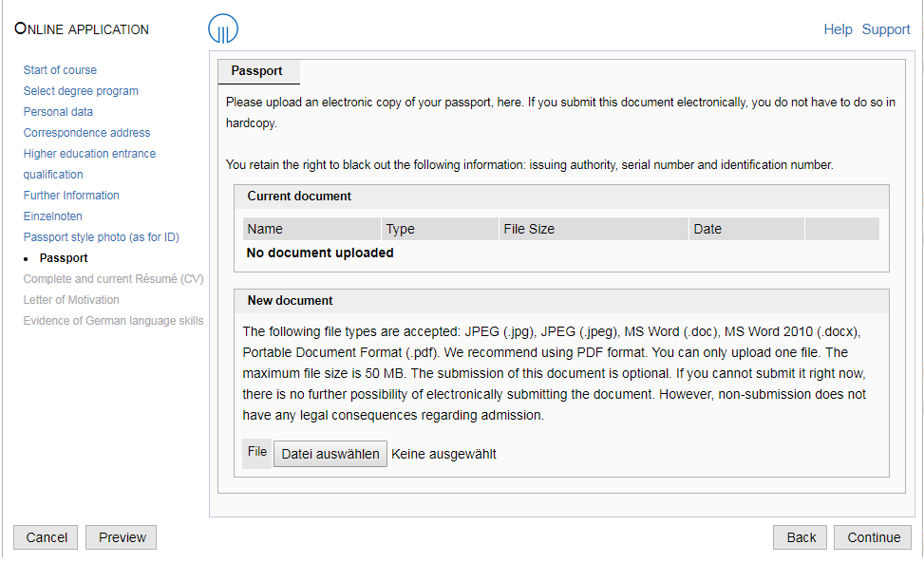Viewport: 924px width, 563px height.
Task: Click the blue circular university logo icon
Action: click(x=223, y=28)
